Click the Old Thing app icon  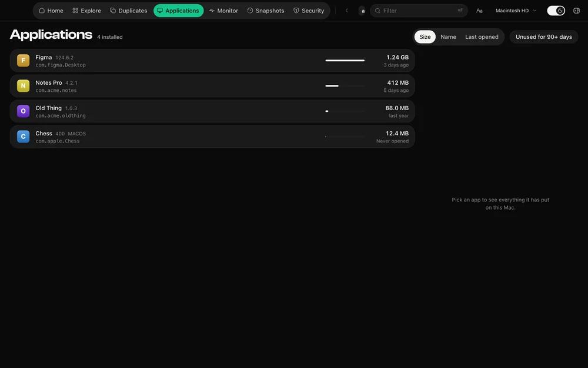[x=24, y=111]
